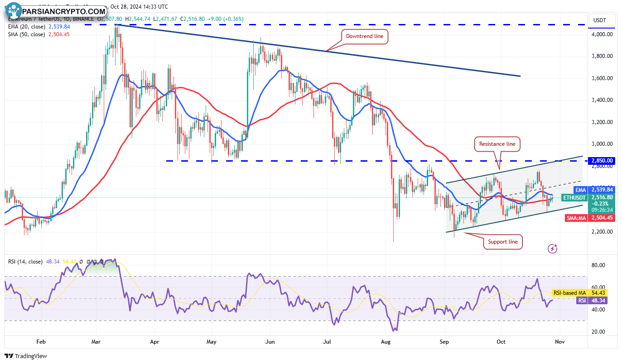Click the Aug label on time axis
This screenshot has height=364, width=622.
(386, 343)
